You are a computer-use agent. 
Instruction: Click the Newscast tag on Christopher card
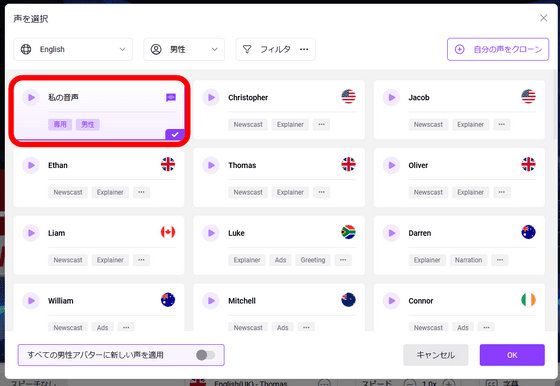[x=248, y=124]
